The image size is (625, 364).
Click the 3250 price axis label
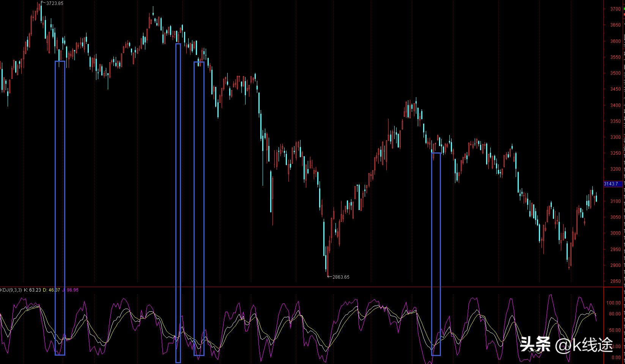pyautogui.click(x=616, y=153)
